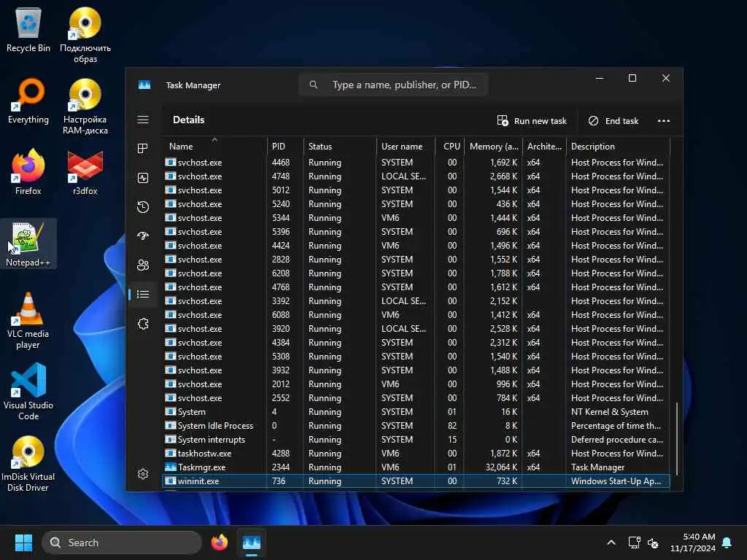Image resolution: width=747 pixels, height=560 pixels.
Task: Sort by the User name column header
Action: click(406, 146)
